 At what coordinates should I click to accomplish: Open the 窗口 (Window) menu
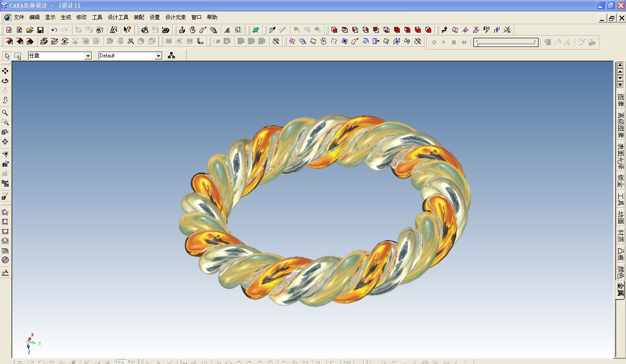point(196,17)
